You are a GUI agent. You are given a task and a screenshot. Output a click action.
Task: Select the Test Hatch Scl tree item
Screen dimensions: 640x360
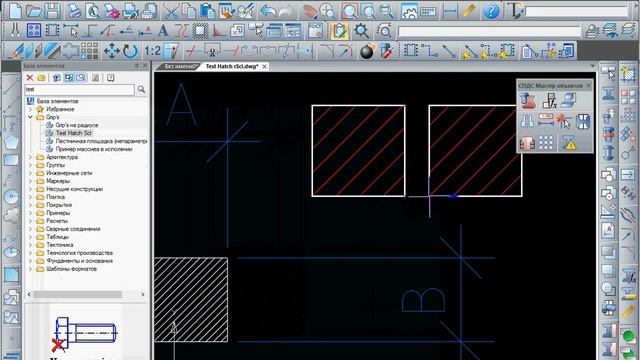tap(73, 133)
